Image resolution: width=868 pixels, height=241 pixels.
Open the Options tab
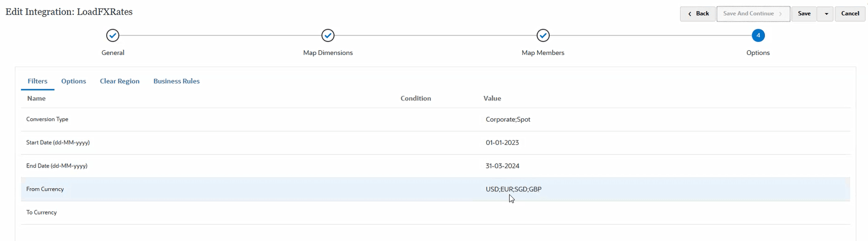73,81
